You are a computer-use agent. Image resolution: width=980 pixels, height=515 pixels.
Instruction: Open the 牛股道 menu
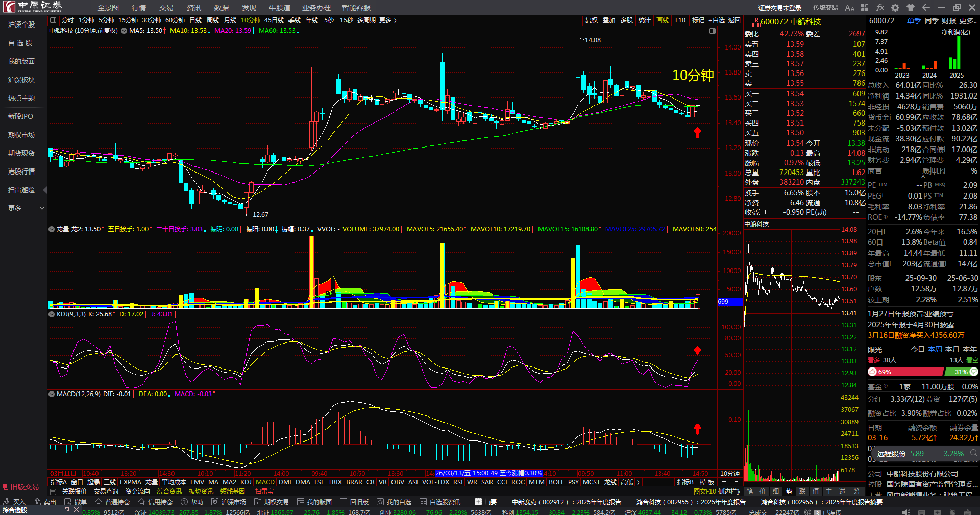tap(280, 8)
